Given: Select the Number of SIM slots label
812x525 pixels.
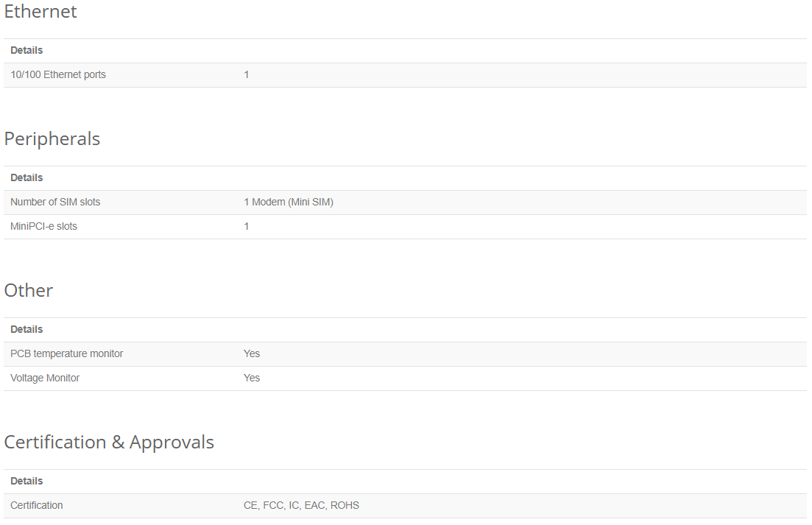Looking at the screenshot, I should click(x=55, y=202).
